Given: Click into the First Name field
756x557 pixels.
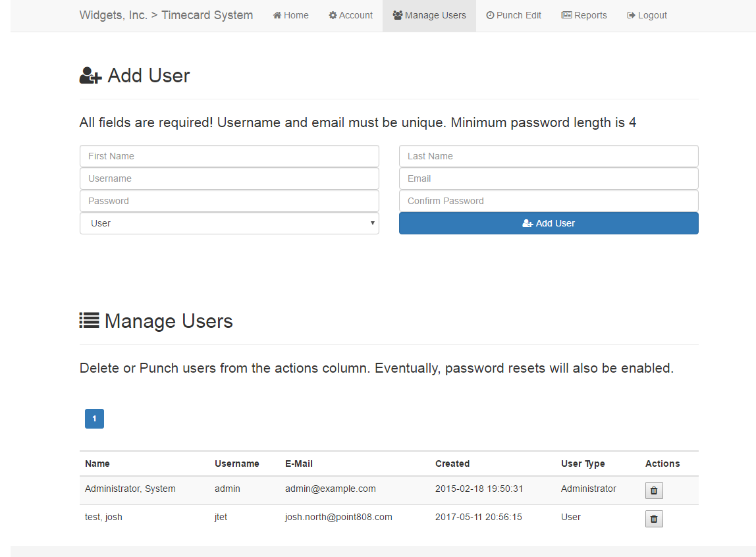Looking at the screenshot, I should click(x=229, y=156).
